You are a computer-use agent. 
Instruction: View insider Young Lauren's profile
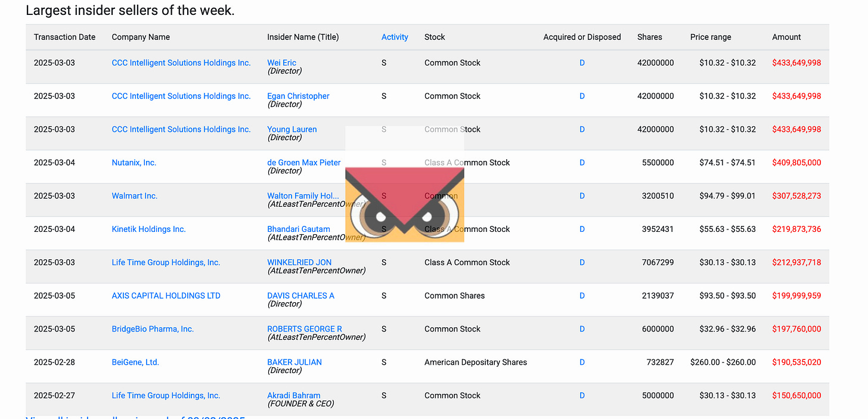tap(292, 129)
